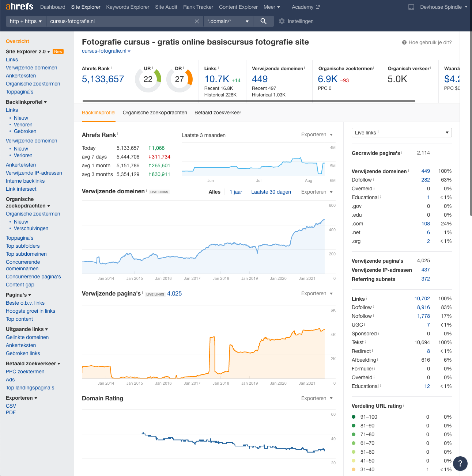Open the Gebroken links sidebar link
The width and height of the screenshot is (472, 476).
coord(23,353)
